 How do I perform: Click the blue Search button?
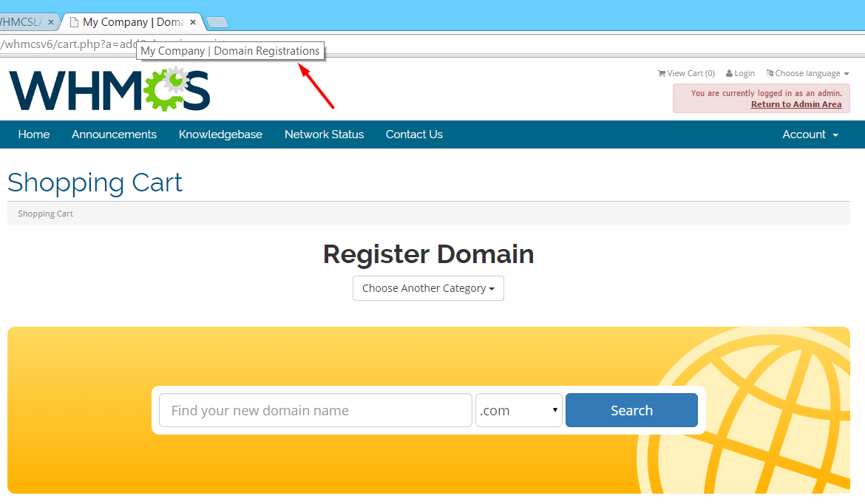(631, 410)
